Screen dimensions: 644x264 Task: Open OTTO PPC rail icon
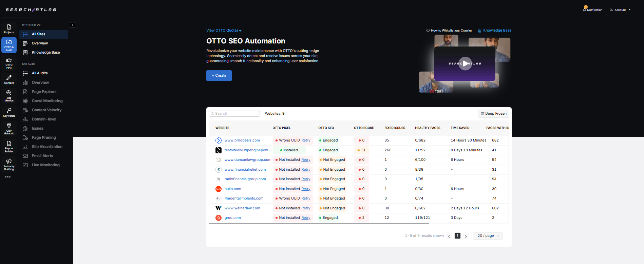pos(9,63)
